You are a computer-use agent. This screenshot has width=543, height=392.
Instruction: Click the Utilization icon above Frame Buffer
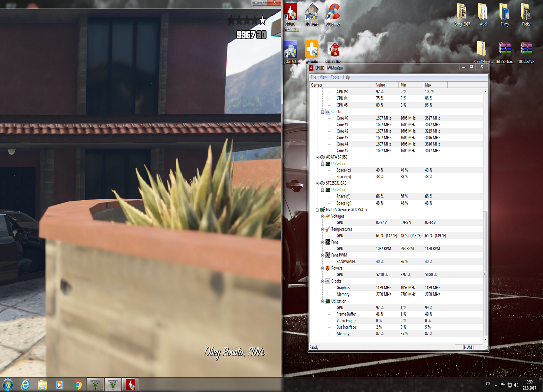click(328, 301)
